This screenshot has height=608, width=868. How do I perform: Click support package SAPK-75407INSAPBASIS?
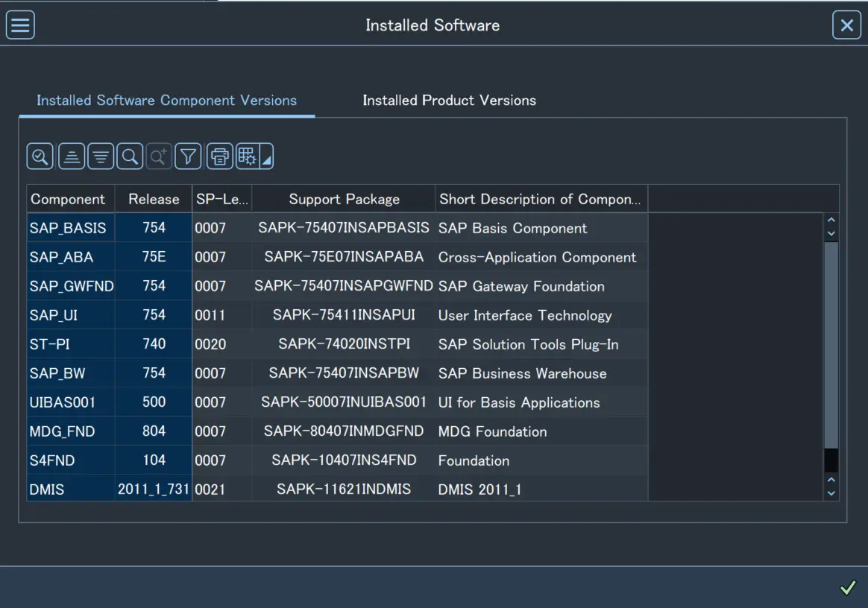click(343, 228)
